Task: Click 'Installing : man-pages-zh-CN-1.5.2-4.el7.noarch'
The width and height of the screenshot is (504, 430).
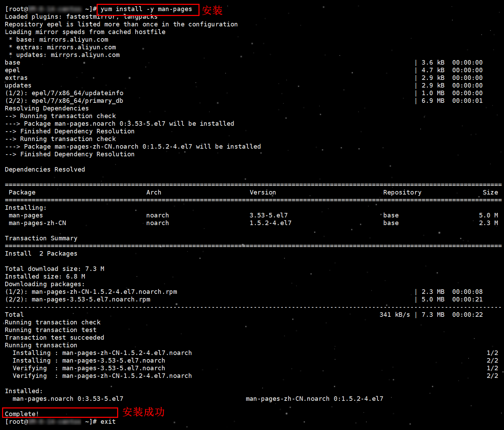Action: (102, 353)
